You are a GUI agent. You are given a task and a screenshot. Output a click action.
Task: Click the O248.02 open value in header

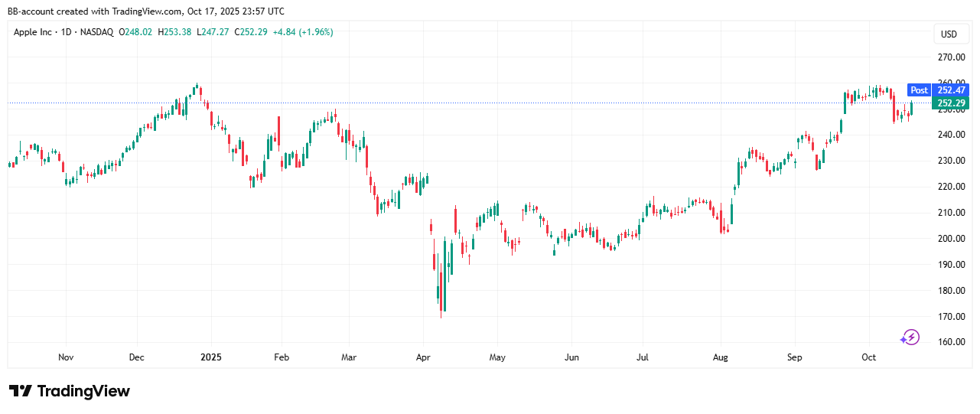136,32
